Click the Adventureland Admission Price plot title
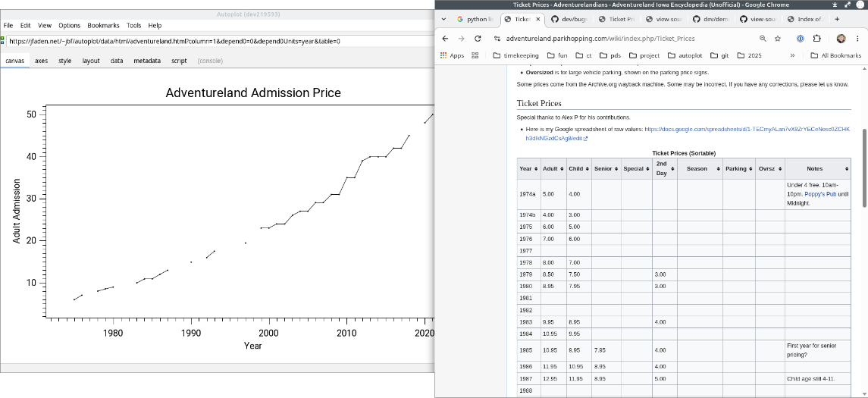Viewport: 868px width, 398px height. (253, 92)
